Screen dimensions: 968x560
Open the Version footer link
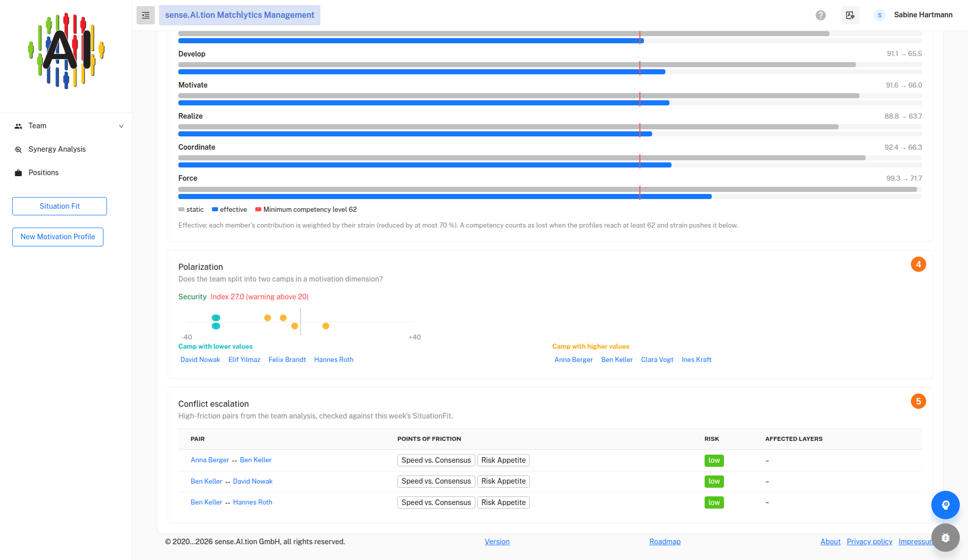(497, 542)
